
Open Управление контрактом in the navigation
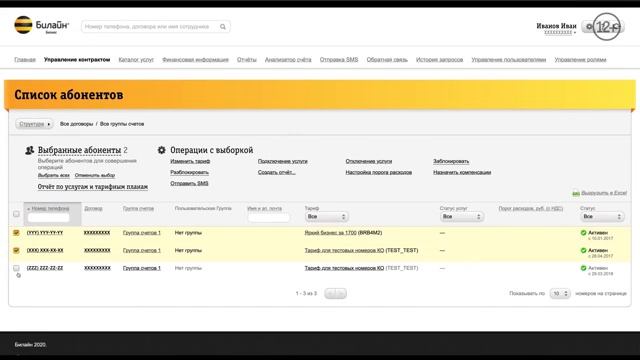coord(77,60)
